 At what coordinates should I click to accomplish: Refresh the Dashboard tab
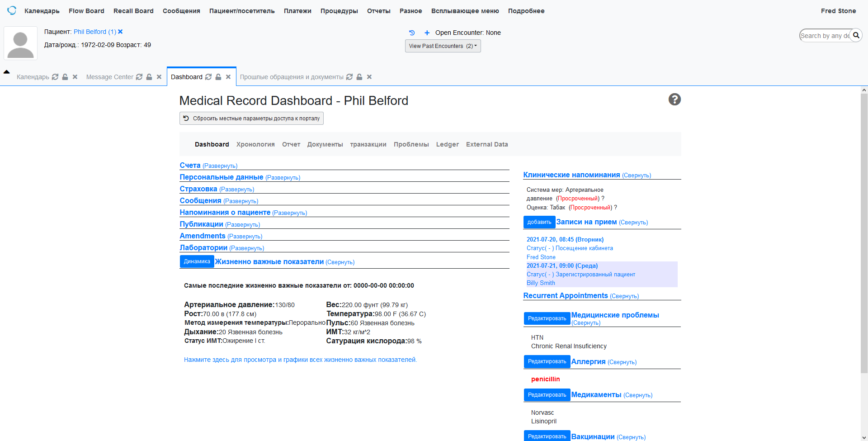coord(208,77)
